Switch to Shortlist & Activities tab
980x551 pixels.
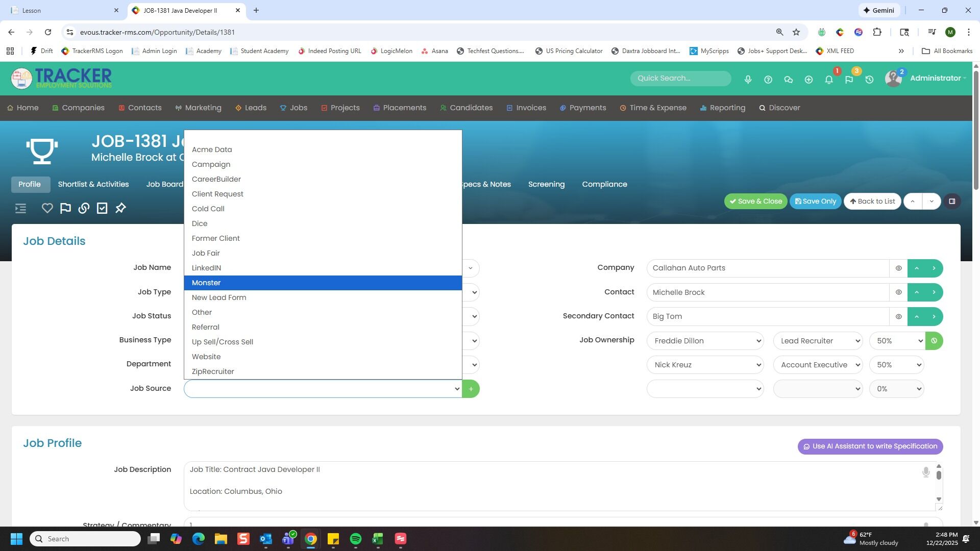[x=93, y=185]
